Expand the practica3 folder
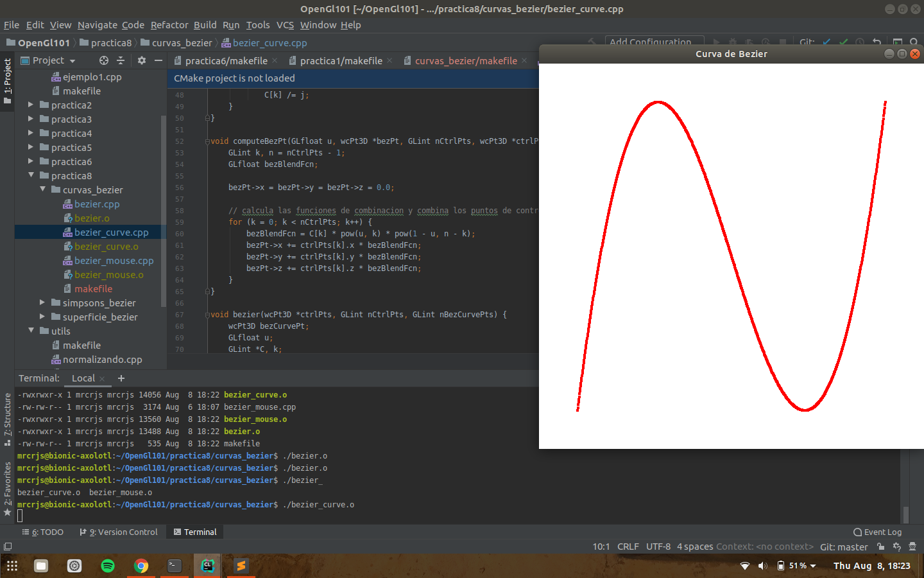The height and width of the screenshot is (578, 924). coord(30,119)
